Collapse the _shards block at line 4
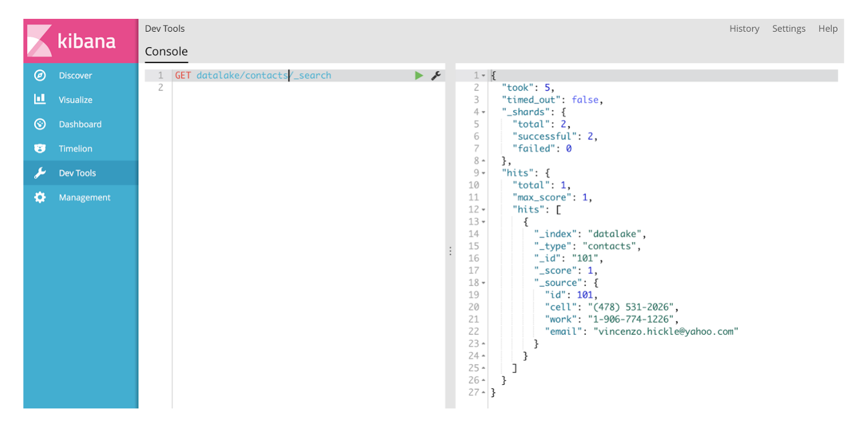 pyautogui.click(x=483, y=112)
